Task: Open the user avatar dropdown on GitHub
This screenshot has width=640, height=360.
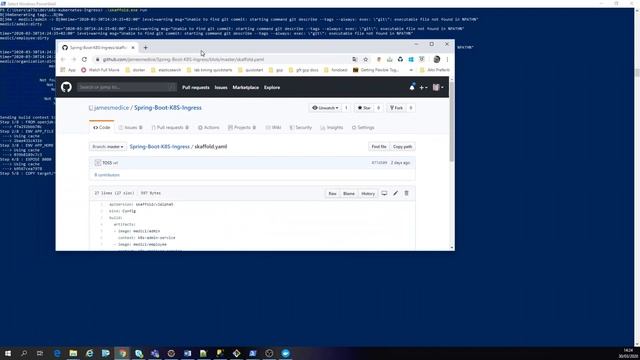Action: pos(438,87)
